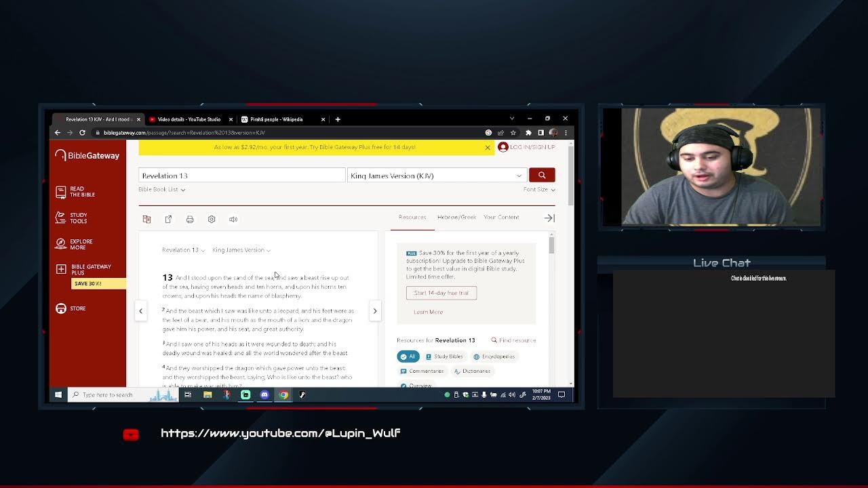Click the BibleGateway logo
Viewport: 868px width, 488px height.
87,155
